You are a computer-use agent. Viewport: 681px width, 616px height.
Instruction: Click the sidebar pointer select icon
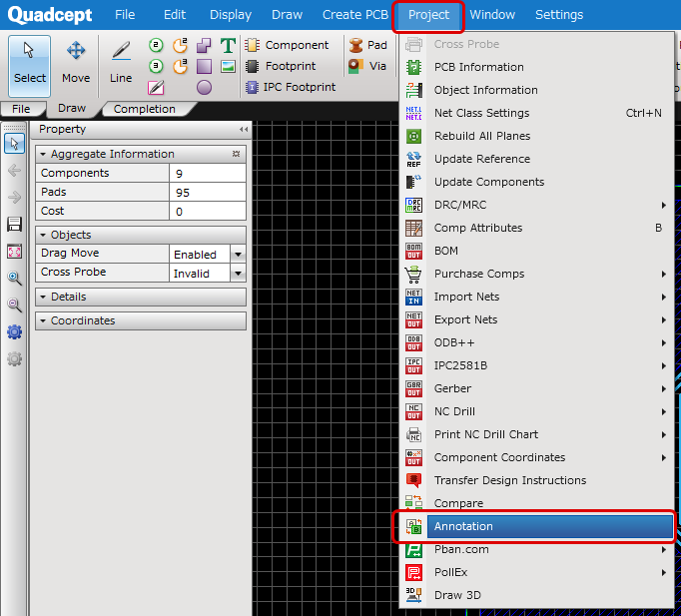[14, 143]
